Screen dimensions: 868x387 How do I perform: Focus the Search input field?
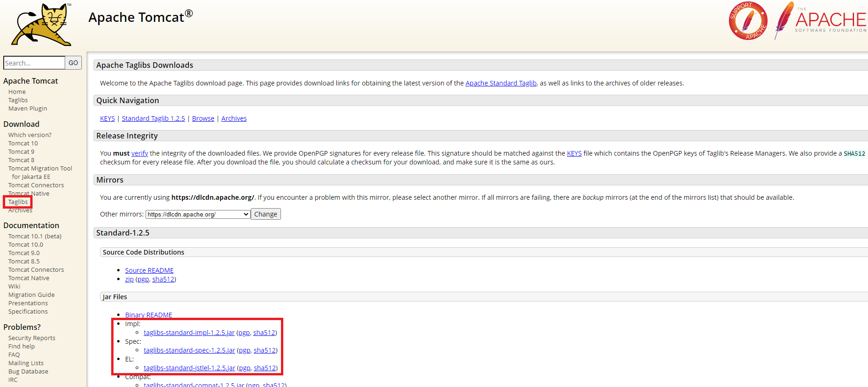click(34, 63)
